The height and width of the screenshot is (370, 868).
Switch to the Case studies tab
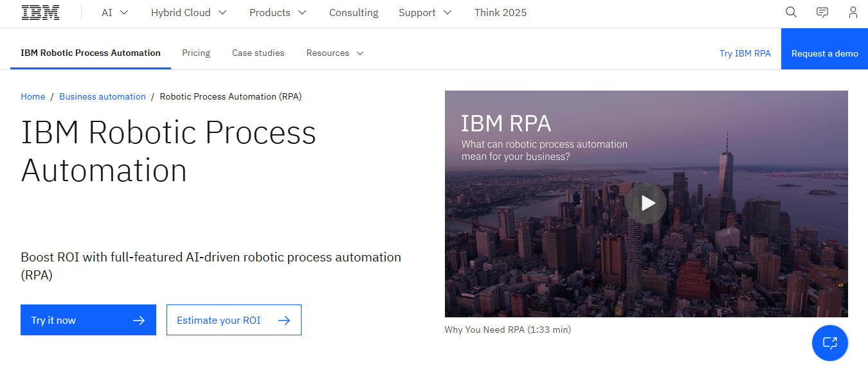[258, 53]
